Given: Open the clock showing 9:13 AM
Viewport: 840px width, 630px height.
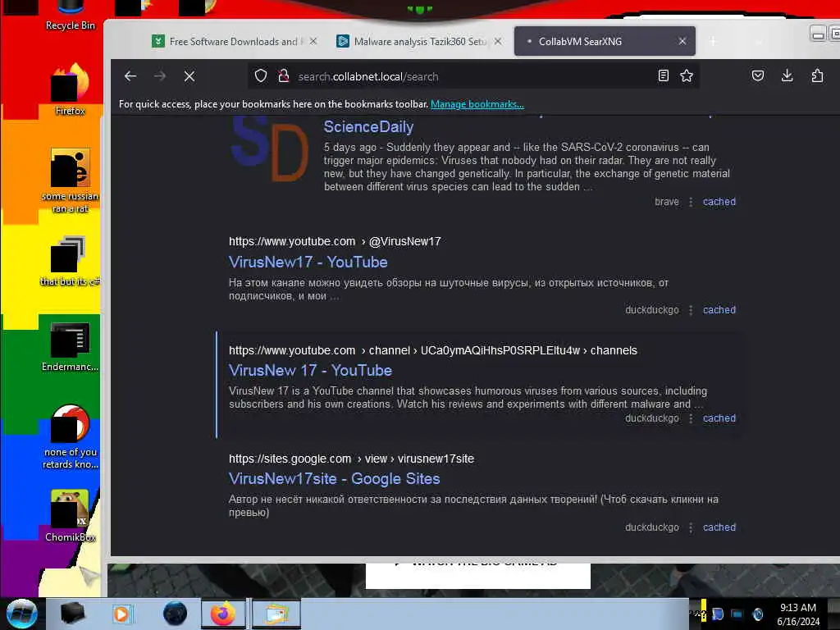Looking at the screenshot, I should [x=798, y=614].
